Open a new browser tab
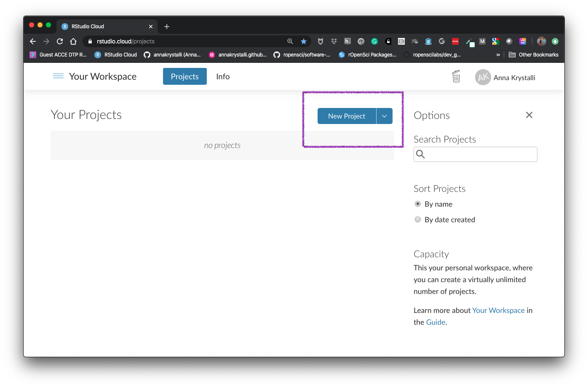Viewport: 588px width, 388px height. coord(167,27)
